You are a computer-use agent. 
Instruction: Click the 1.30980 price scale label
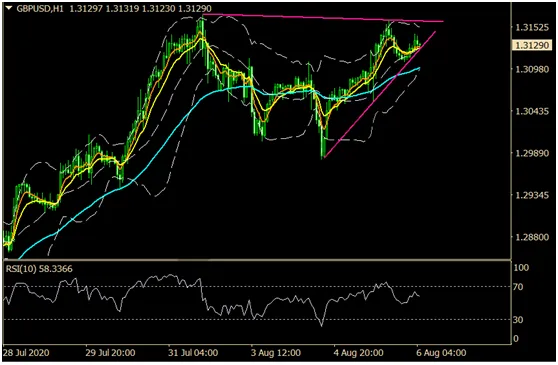point(532,69)
